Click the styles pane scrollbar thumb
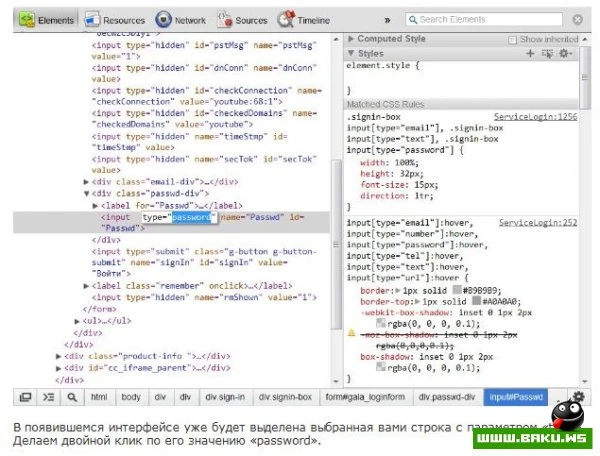The width and height of the screenshot is (600, 456). click(x=585, y=78)
